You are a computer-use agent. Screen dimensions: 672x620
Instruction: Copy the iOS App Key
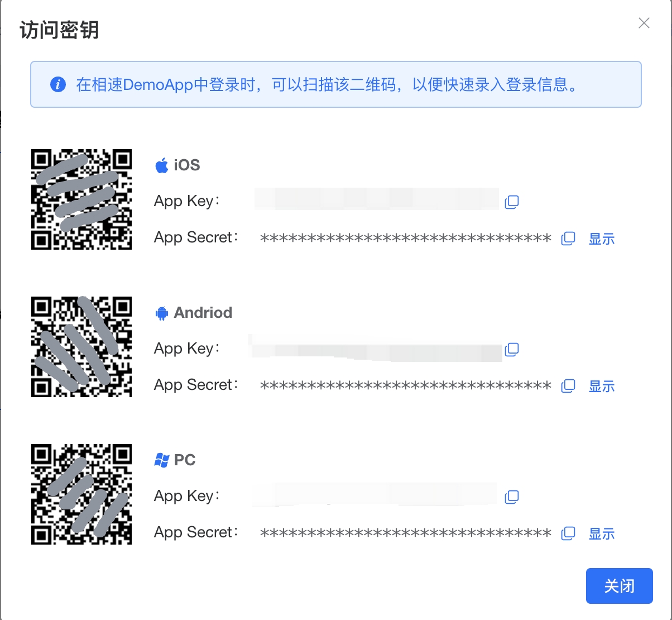(x=512, y=202)
